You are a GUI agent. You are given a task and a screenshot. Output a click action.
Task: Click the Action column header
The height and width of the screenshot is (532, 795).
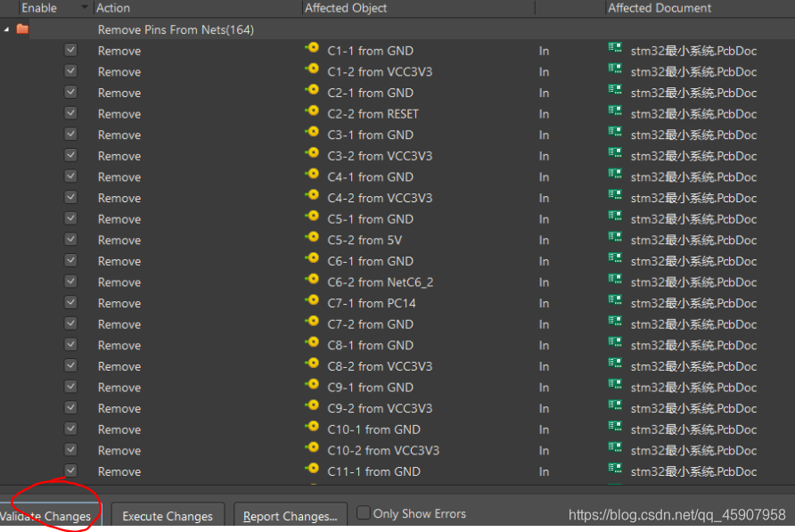coord(113,8)
